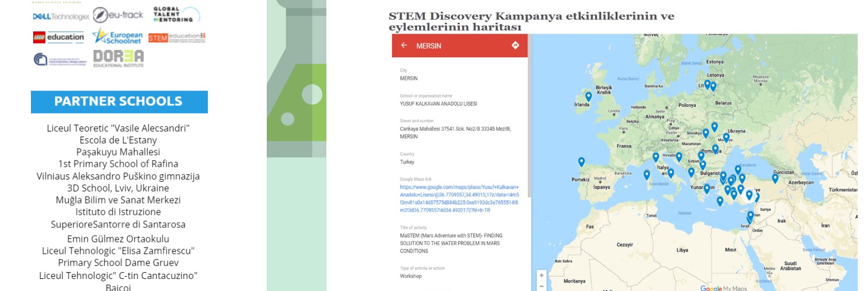The width and height of the screenshot is (868, 291).
Task: Click Muğla Bilim ve Sanat Merkezi entry
Action: (118, 200)
